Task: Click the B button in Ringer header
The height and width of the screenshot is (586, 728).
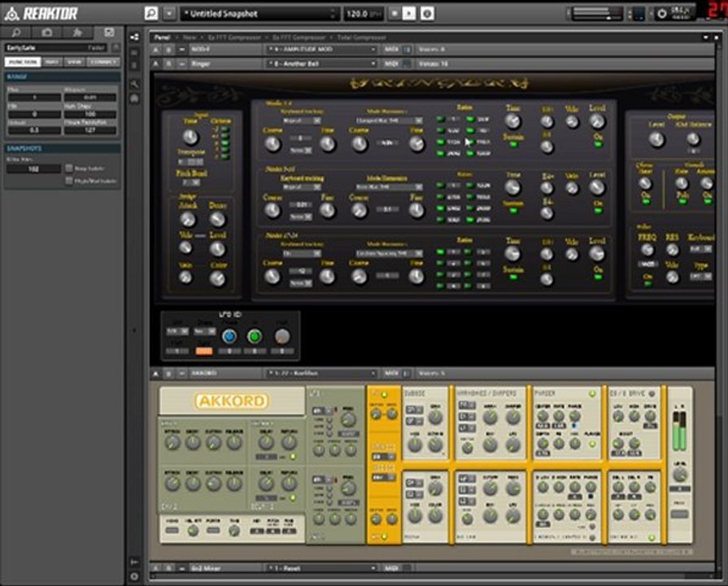Action: coord(168,63)
